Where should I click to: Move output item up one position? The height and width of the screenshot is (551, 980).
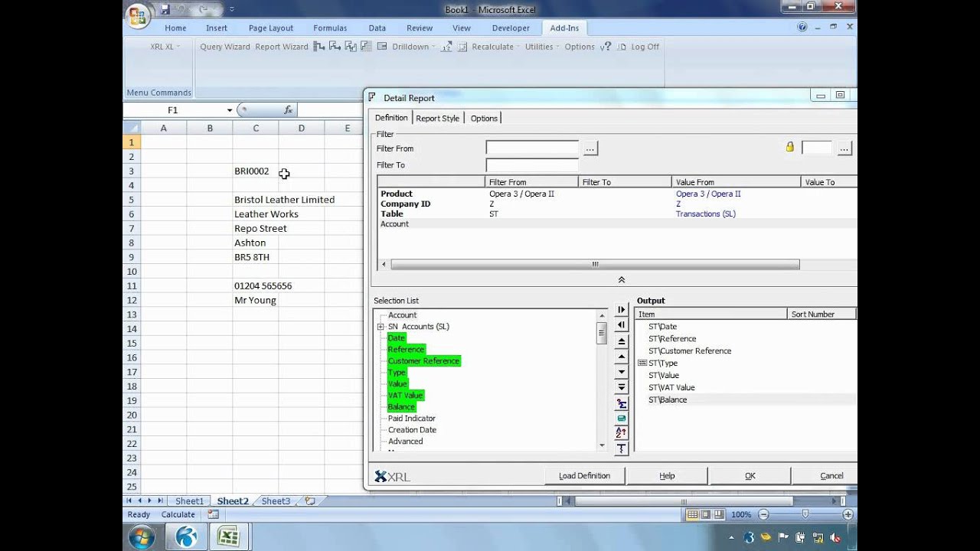coord(622,357)
